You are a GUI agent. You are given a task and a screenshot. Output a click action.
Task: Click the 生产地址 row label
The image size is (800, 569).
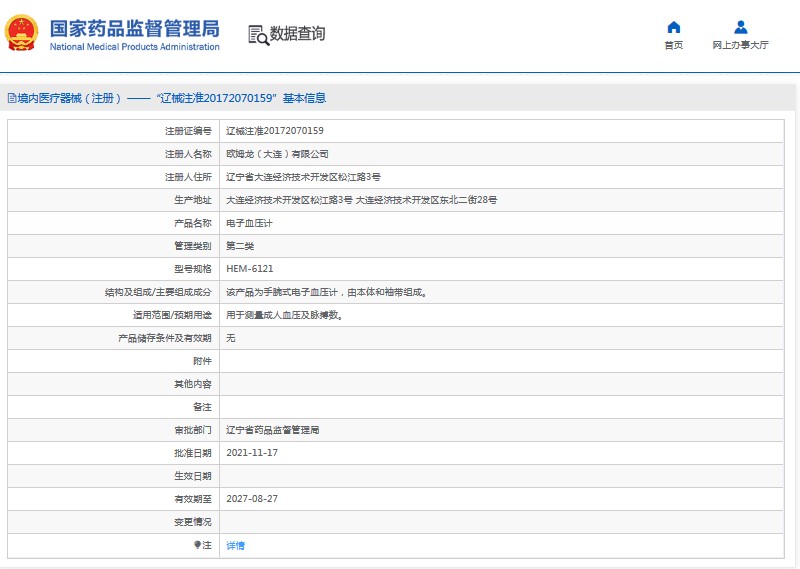tap(192, 200)
